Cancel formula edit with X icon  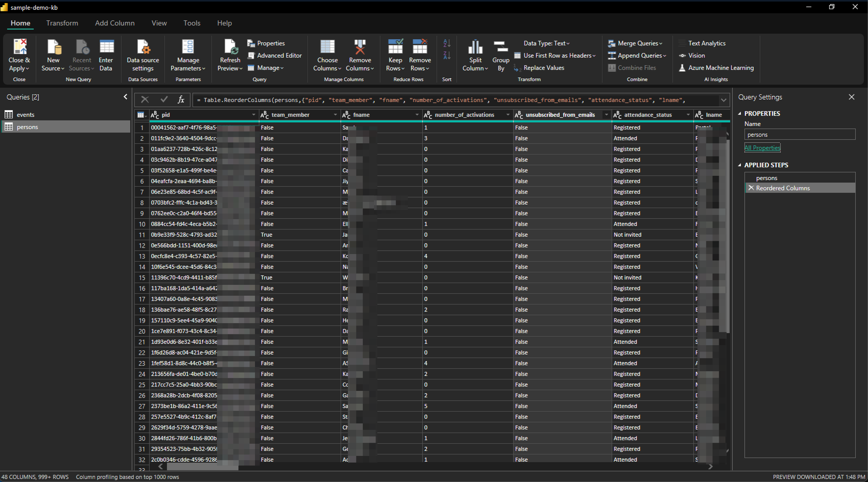(145, 100)
